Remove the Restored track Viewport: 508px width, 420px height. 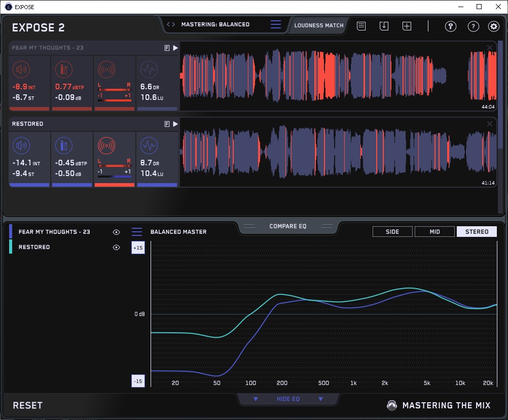click(x=490, y=124)
